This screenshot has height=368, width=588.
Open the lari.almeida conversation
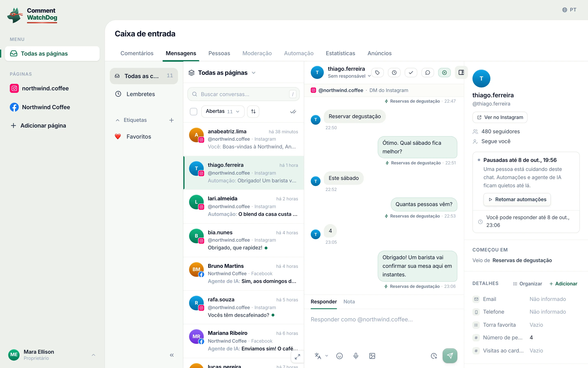pos(243,206)
